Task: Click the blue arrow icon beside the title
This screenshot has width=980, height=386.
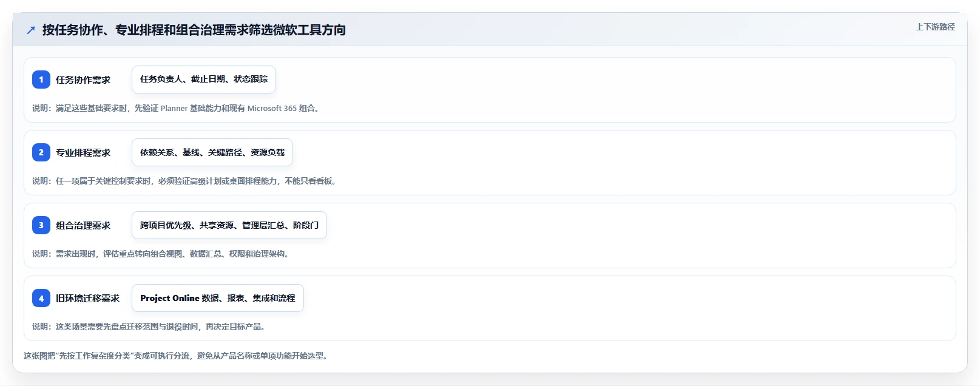Action: tap(31, 30)
